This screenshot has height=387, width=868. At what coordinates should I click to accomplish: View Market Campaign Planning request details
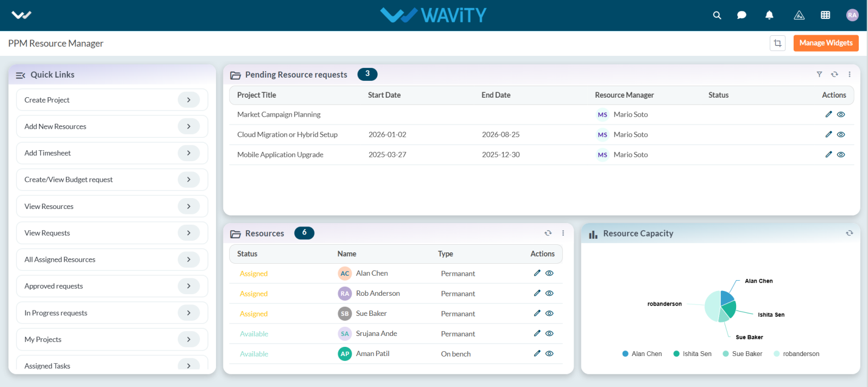click(841, 115)
